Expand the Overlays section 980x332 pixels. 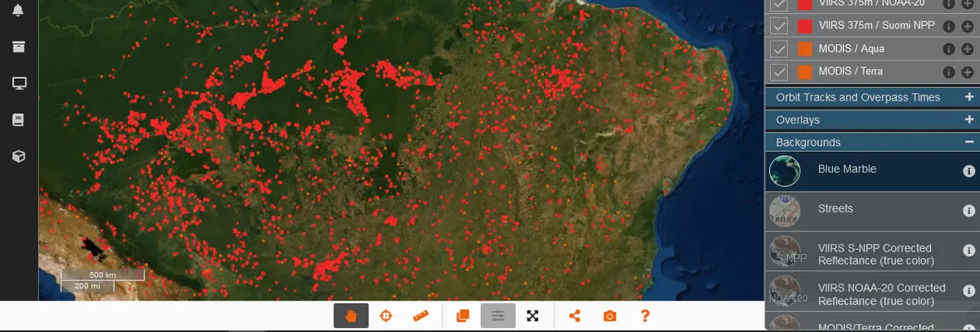tap(968, 120)
